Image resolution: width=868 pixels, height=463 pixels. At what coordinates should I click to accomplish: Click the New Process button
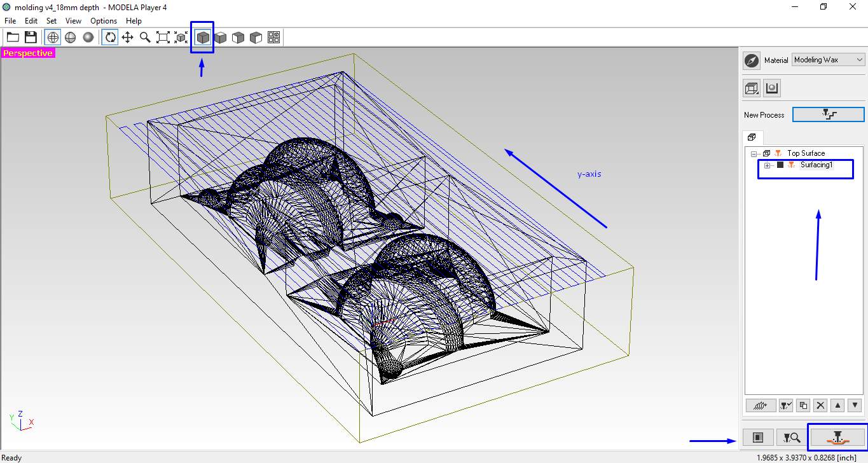coord(829,114)
